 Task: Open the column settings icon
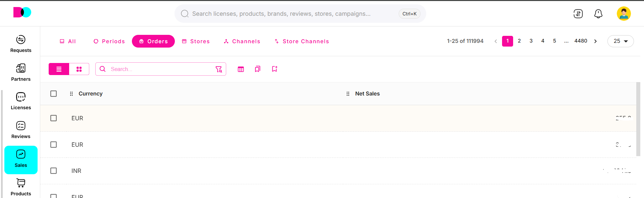point(241,69)
